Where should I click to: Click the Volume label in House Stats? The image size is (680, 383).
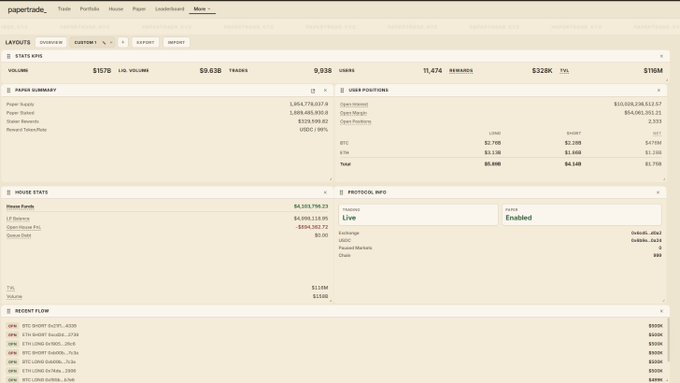coord(14,297)
